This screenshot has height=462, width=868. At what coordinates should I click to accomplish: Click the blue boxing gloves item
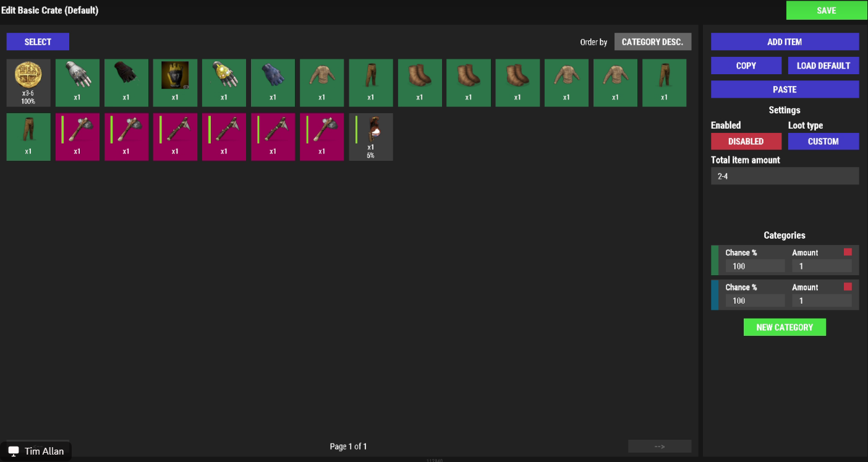pyautogui.click(x=273, y=82)
